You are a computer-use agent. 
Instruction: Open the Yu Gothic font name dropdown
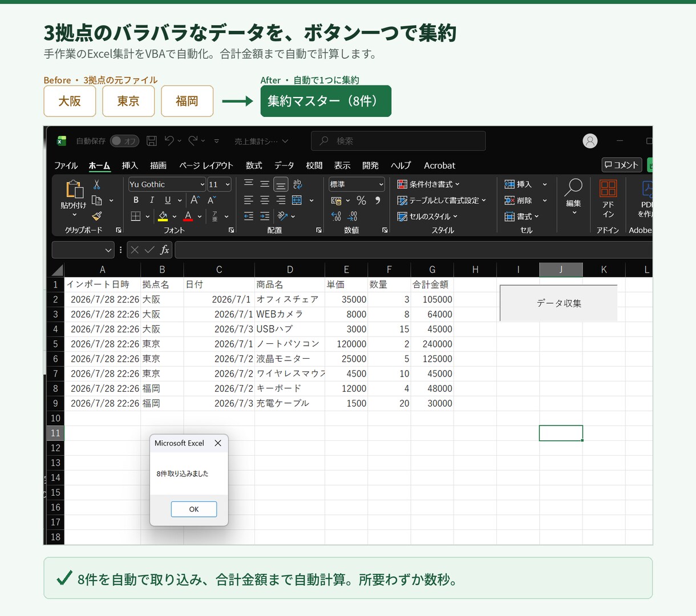202,184
